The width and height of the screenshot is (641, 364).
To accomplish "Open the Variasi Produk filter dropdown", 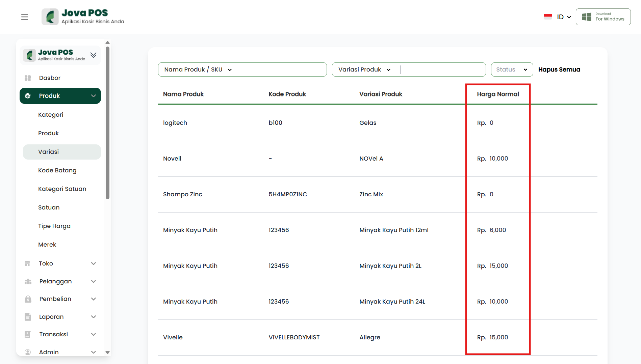I will pos(364,69).
